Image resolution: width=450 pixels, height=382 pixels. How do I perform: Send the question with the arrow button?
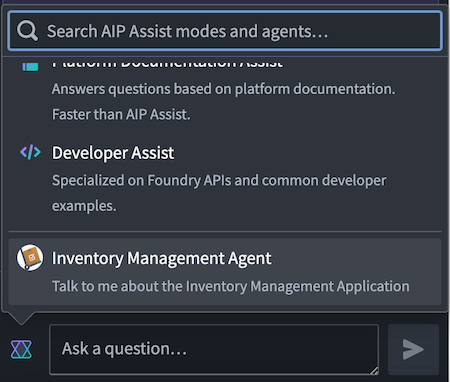pos(413,350)
